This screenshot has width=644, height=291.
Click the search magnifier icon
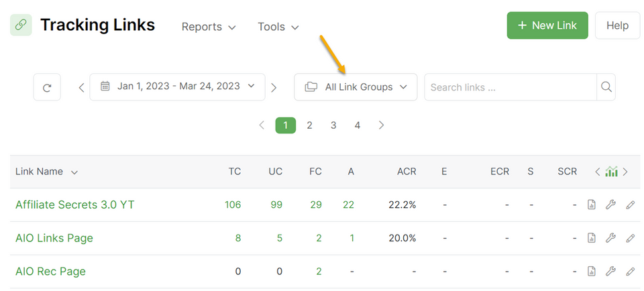606,87
